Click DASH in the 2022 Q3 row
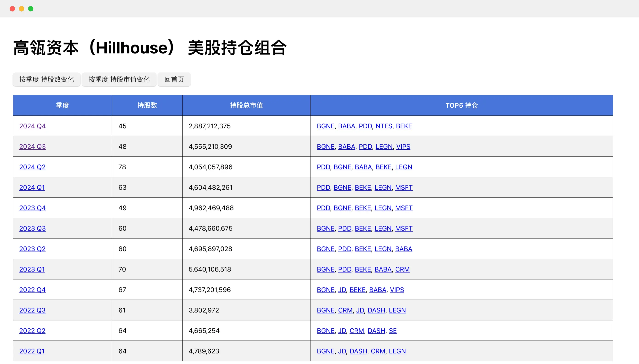Image resolution: width=639 pixels, height=364 pixels. point(376,310)
